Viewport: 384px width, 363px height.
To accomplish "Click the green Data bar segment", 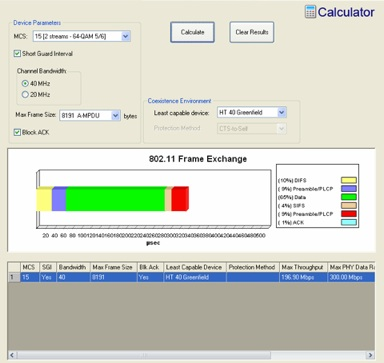I will [x=115, y=199].
